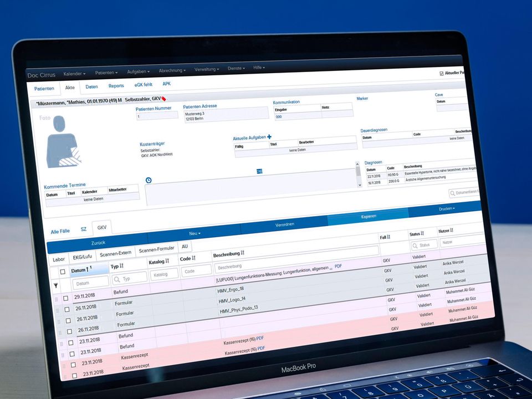Click the Datum filter input field

click(89, 284)
